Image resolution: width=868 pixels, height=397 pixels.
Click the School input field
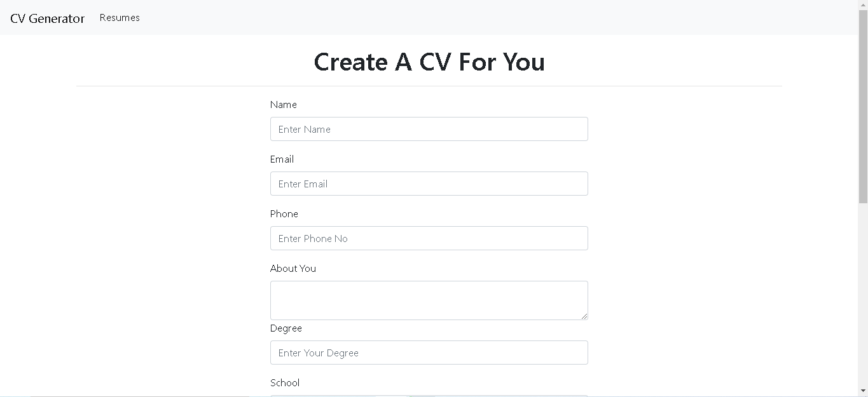coord(429,395)
